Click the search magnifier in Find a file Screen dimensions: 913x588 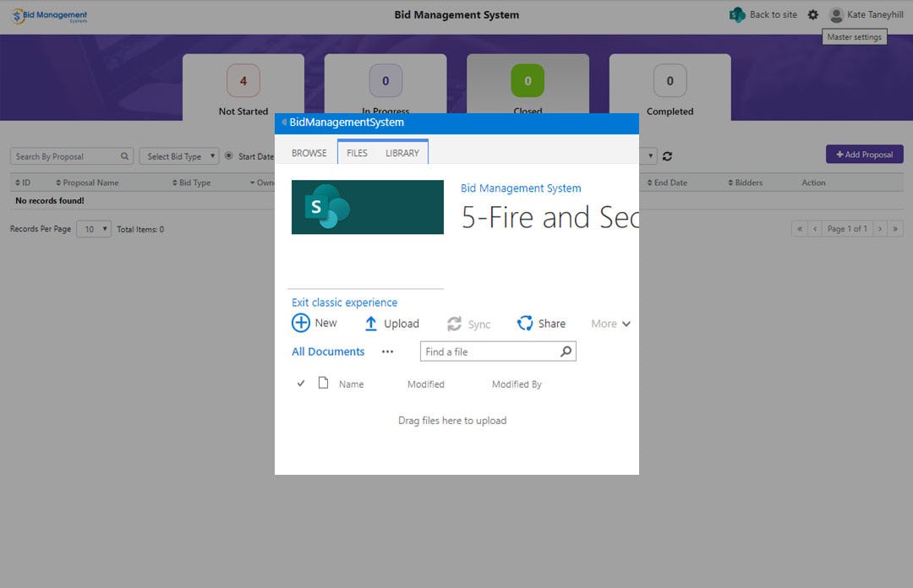click(566, 351)
